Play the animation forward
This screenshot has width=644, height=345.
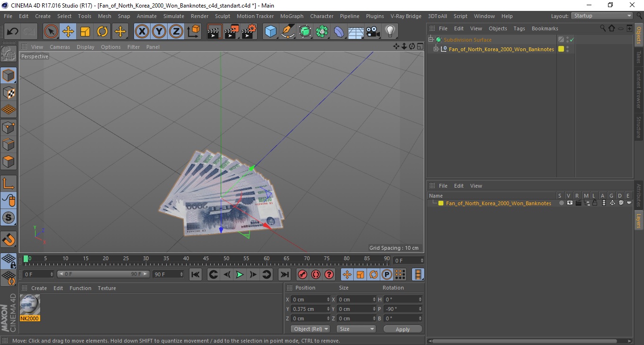[240, 274]
